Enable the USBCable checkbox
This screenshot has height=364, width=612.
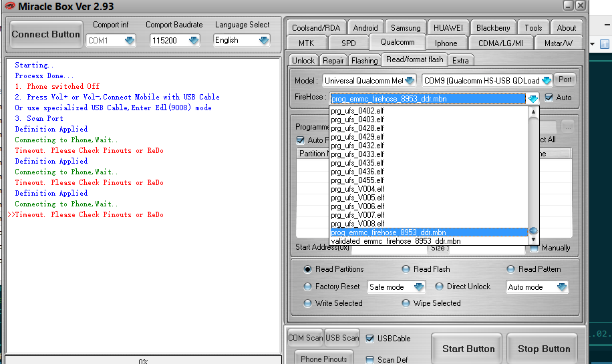(x=370, y=338)
